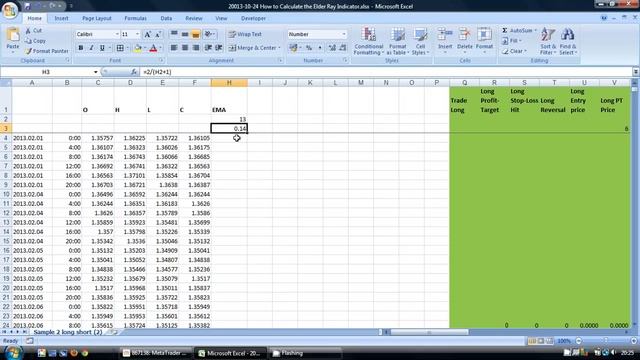The image size is (640, 360).
Task: Open the Calibri font name dropdown
Action: coord(117,34)
